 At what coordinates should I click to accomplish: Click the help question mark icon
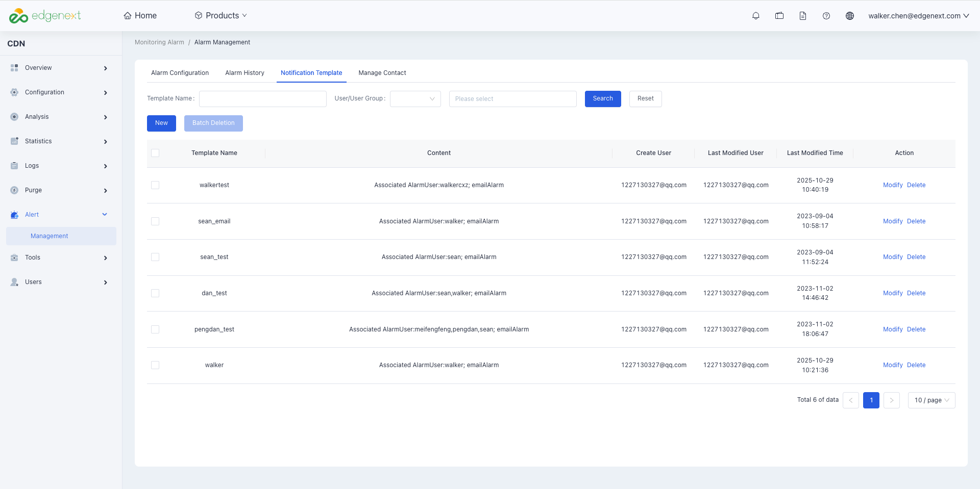coord(826,16)
